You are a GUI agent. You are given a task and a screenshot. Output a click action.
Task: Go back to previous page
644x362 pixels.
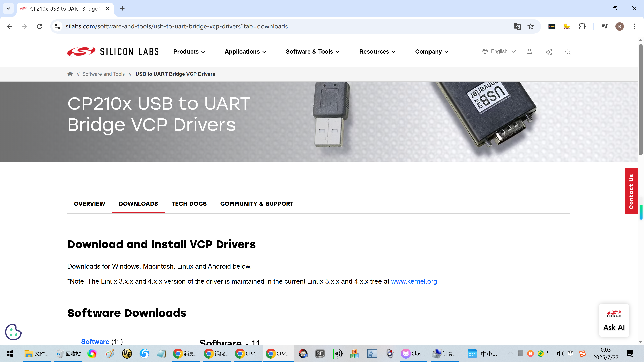point(9,26)
